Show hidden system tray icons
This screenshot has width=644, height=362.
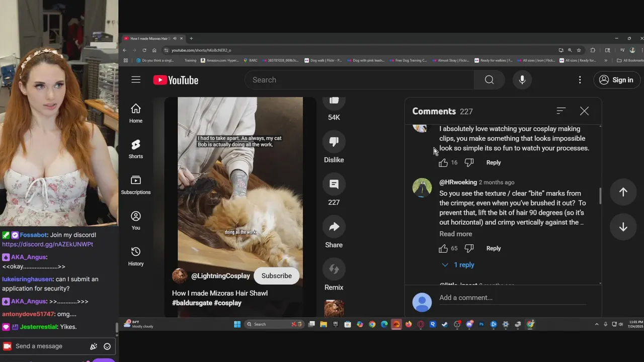coord(597,324)
